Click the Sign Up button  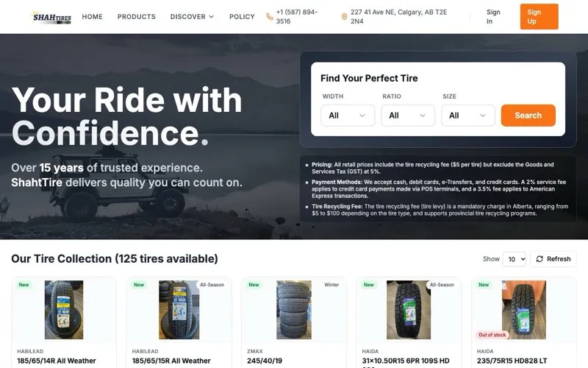click(x=539, y=16)
